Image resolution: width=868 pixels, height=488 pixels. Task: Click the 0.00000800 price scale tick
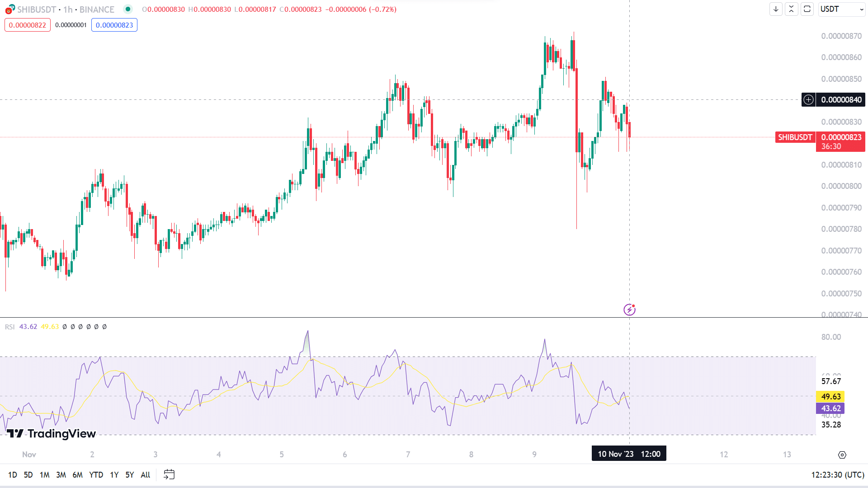pos(841,186)
